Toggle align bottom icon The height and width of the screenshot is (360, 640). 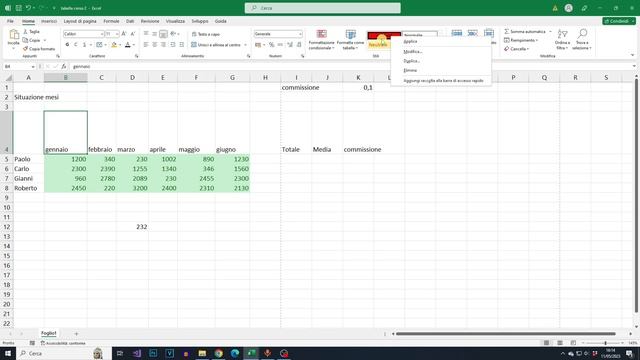(163, 34)
